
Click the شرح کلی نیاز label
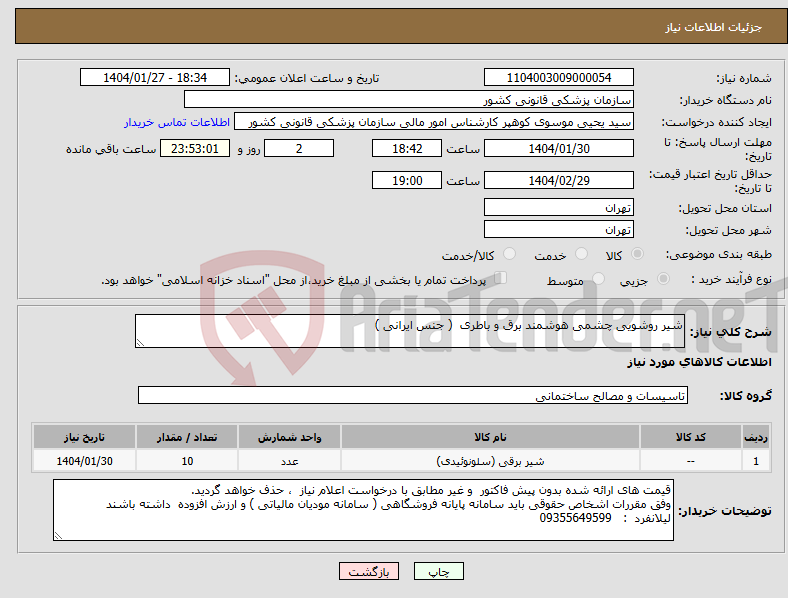point(731,332)
